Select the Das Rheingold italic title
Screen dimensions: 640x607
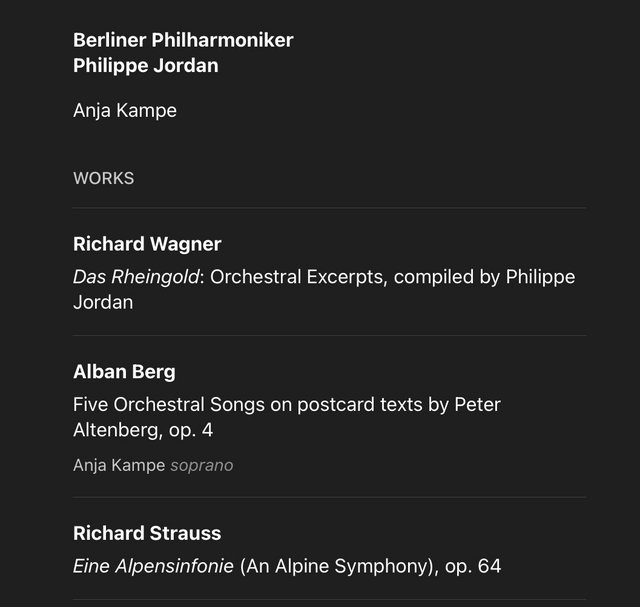[x=136, y=277]
